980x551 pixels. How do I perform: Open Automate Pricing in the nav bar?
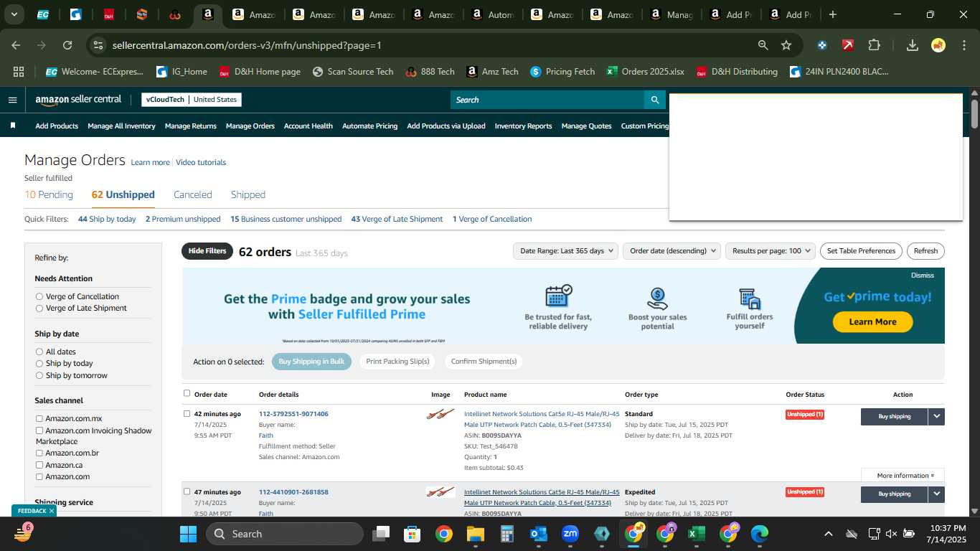369,126
